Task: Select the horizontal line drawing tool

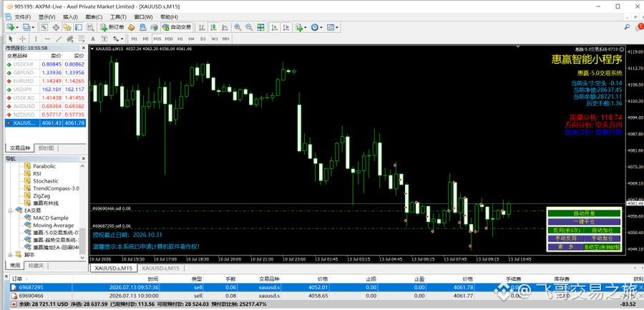Action: 47,39
